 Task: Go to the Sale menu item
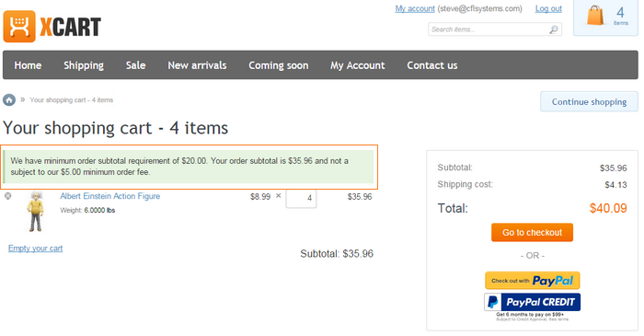tap(136, 65)
